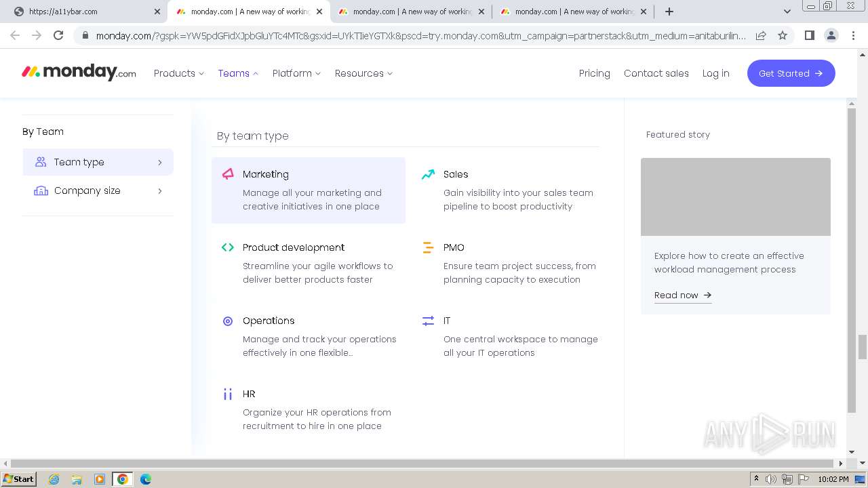Expand the Platform dropdown menu
The height and width of the screenshot is (488, 868).
296,73
